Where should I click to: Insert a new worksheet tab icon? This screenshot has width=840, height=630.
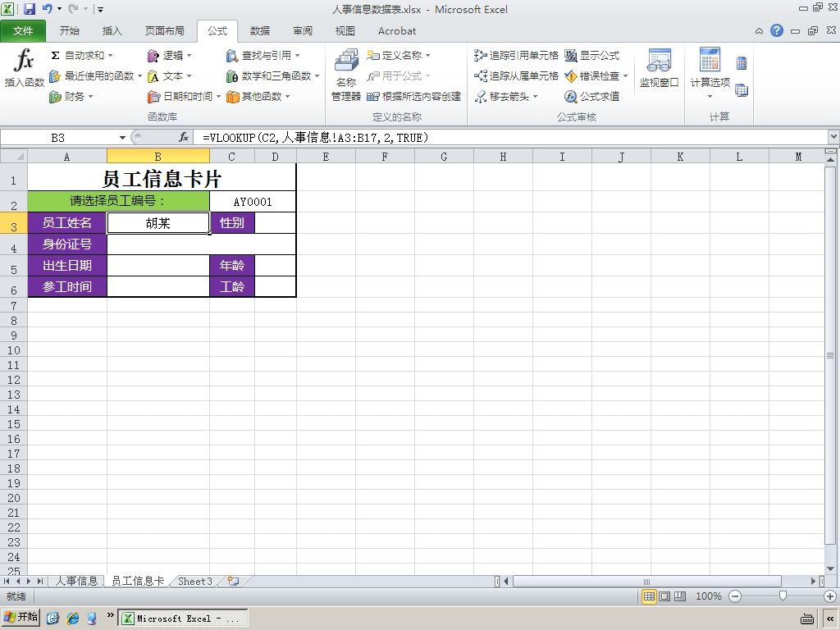[x=233, y=581]
